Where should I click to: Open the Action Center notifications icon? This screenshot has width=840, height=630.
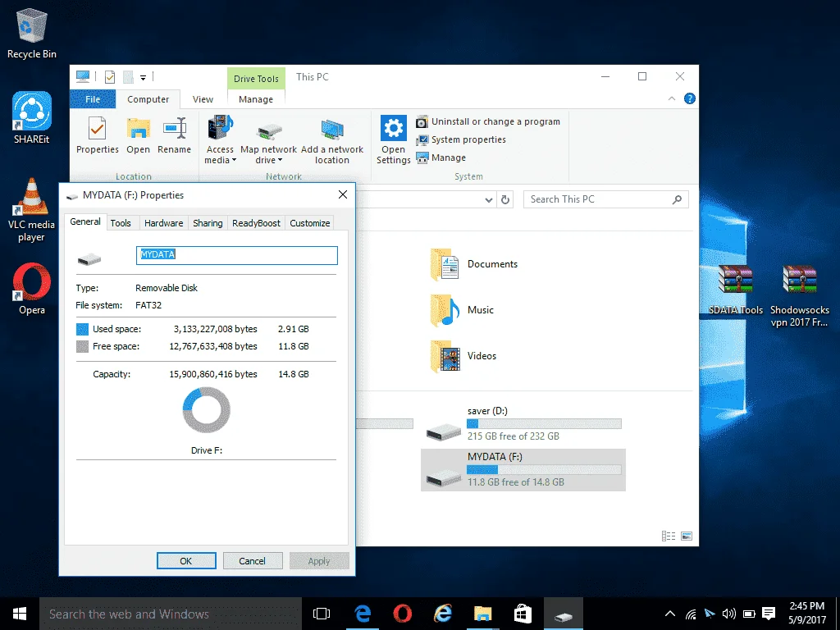point(769,614)
